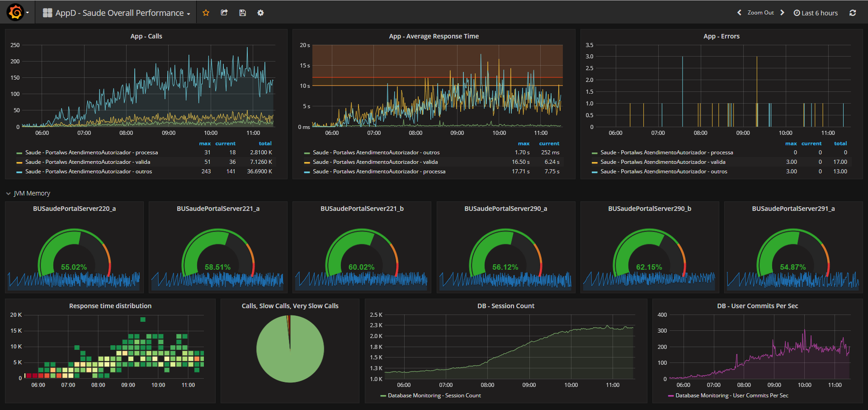Refresh the dashboard
This screenshot has height=410, width=868.
click(x=853, y=13)
